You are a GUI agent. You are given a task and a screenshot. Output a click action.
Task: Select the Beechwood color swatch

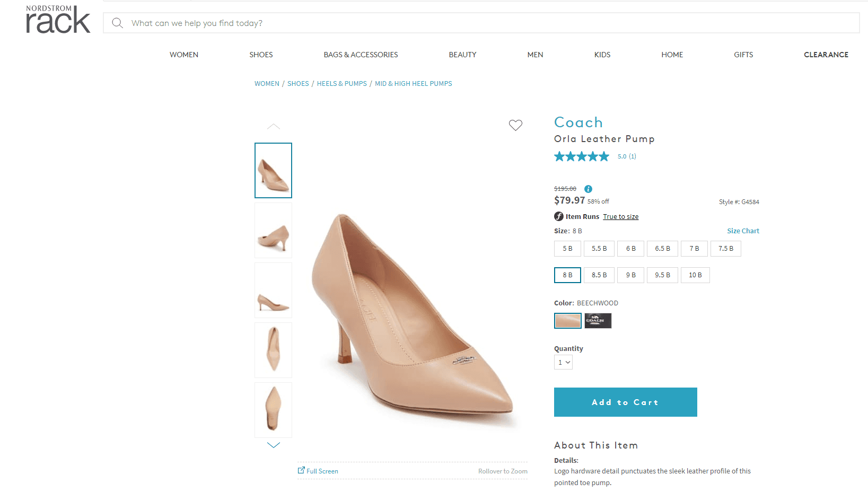(x=567, y=320)
